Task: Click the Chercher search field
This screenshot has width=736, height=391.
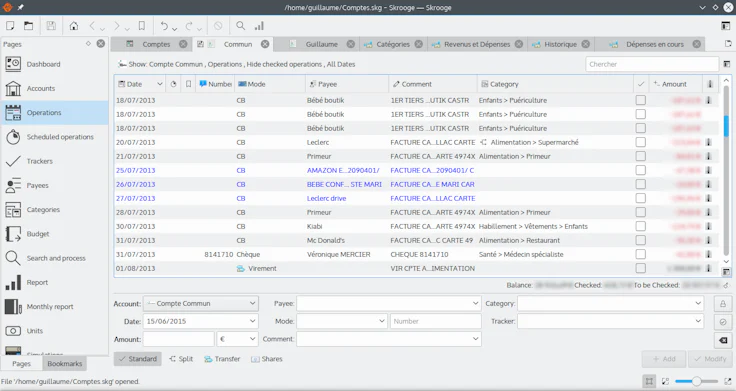Action: (x=652, y=64)
